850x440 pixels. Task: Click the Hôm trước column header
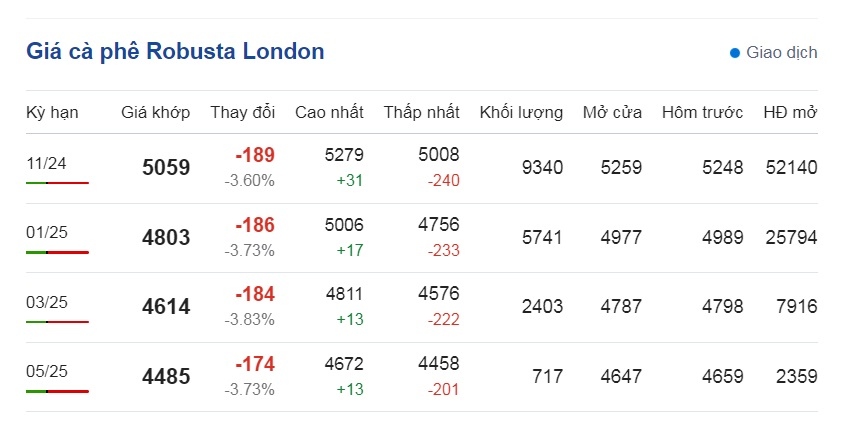point(702,112)
